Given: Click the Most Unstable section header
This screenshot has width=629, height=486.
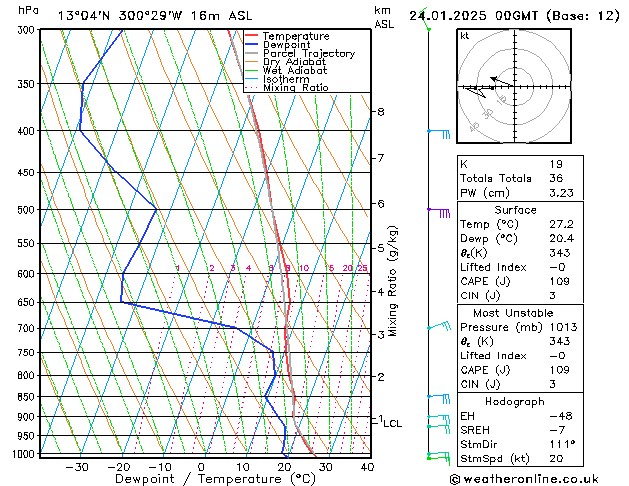Looking at the screenshot, I should [x=513, y=313].
